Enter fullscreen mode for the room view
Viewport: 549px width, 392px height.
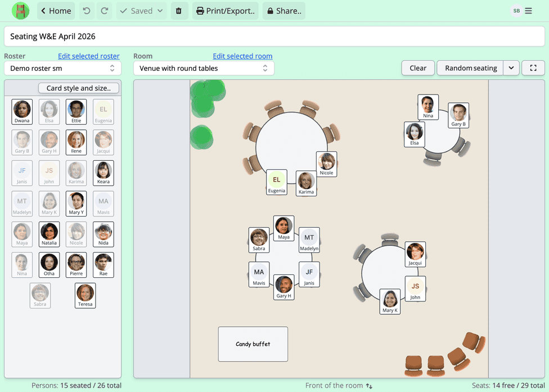click(x=533, y=67)
